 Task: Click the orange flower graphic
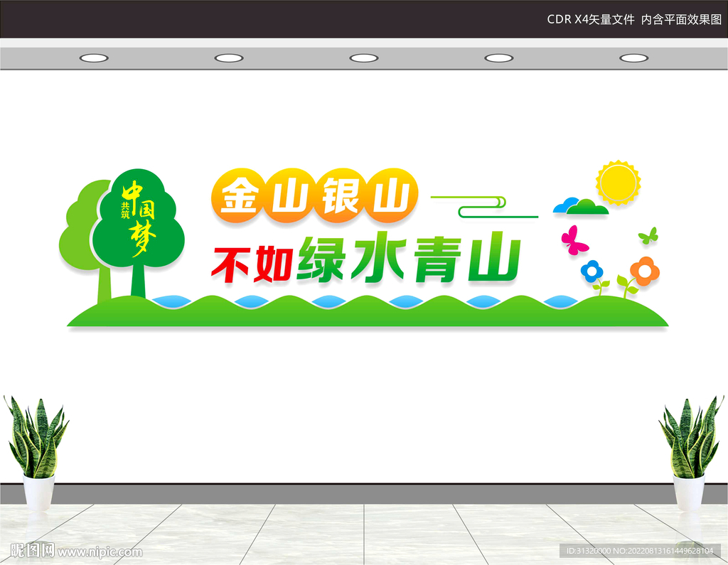click(644, 271)
